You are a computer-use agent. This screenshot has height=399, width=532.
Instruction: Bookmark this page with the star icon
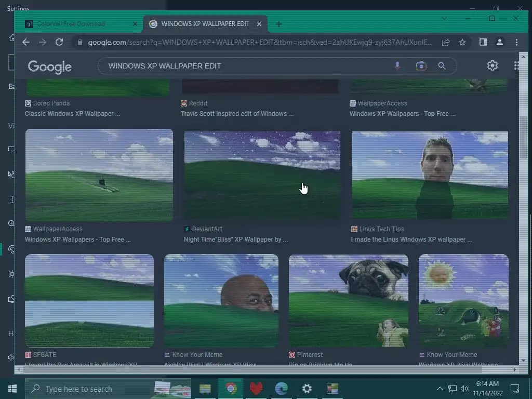(x=462, y=42)
